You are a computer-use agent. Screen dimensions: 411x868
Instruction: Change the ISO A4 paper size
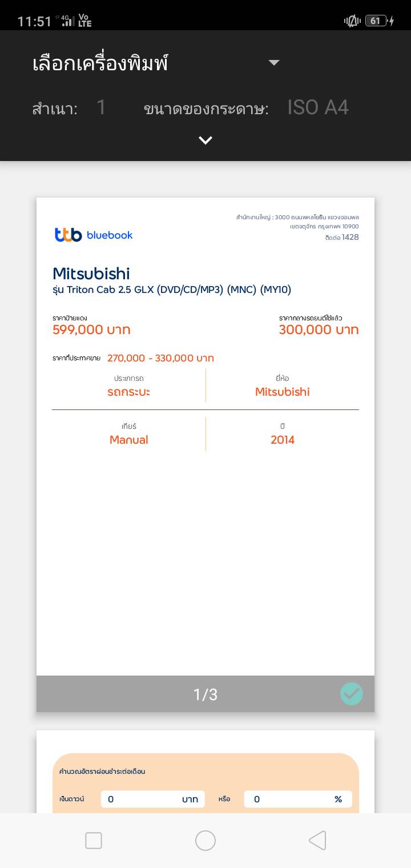coord(318,107)
